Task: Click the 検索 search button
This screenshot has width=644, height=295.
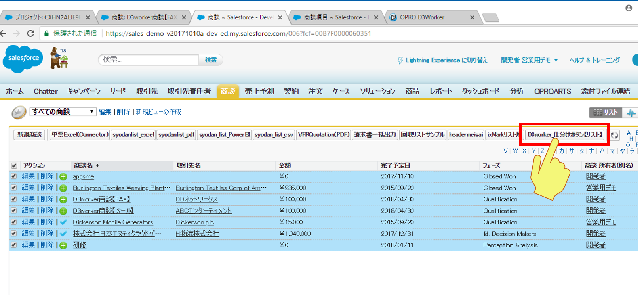Action: [x=211, y=60]
